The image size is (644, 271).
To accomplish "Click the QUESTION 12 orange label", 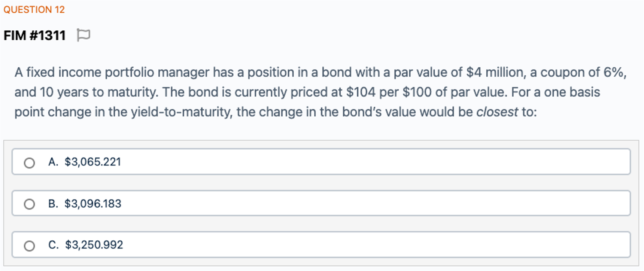I will [x=34, y=9].
